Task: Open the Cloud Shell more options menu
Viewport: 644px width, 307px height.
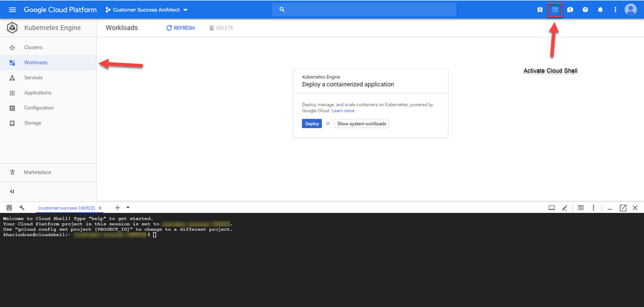Action: pos(594,208)
